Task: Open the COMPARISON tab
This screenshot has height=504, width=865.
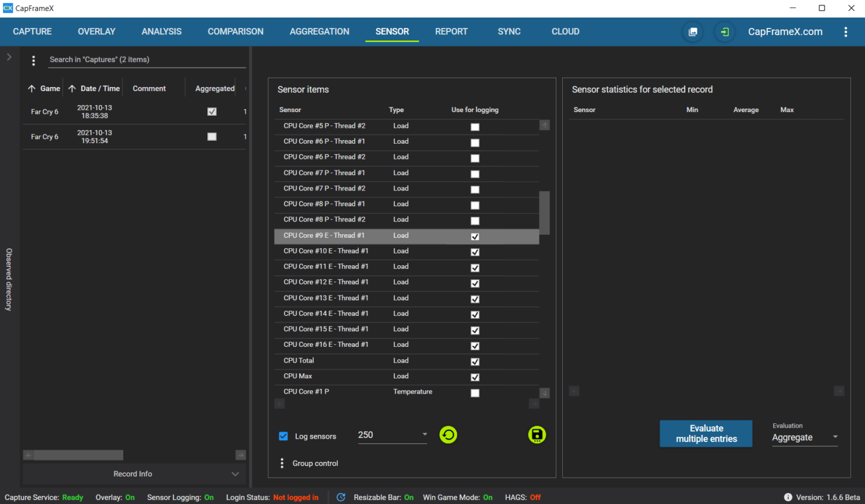Action: (x=236, y=32)
